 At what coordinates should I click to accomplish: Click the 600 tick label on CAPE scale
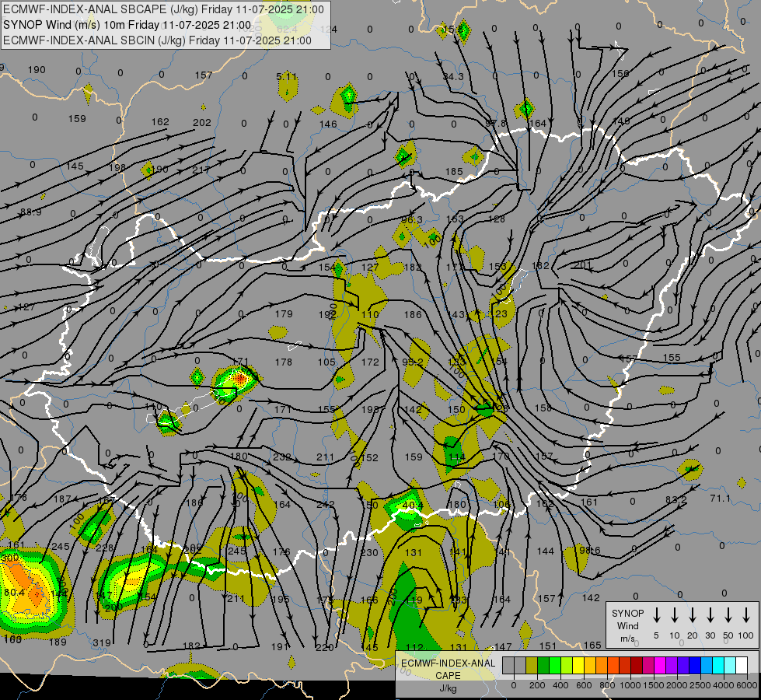coord(584,685)
